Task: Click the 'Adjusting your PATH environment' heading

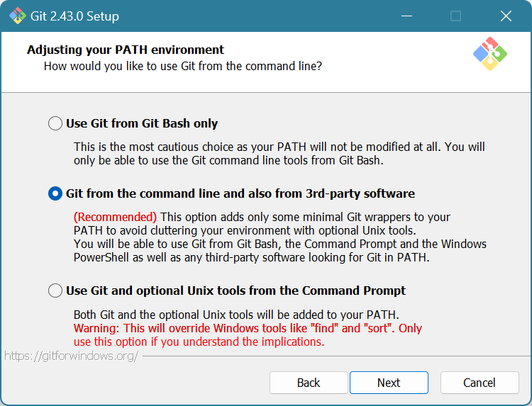Action: 126,50
